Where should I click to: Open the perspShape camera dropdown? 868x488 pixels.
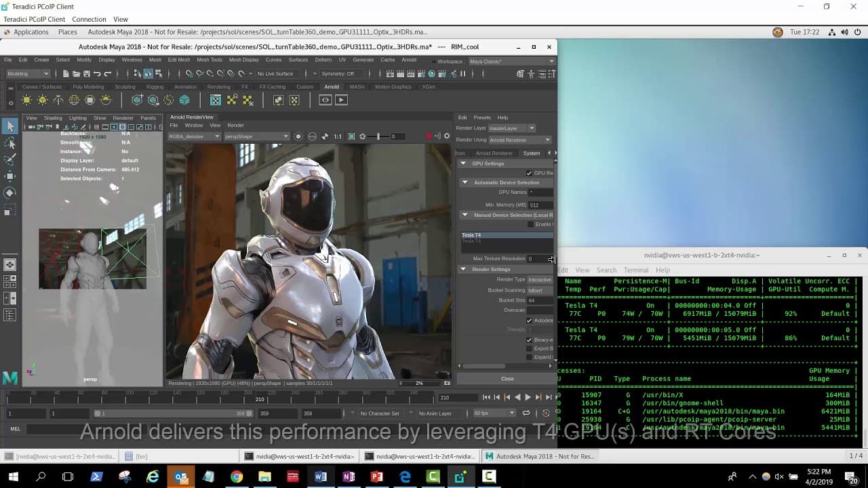pyautogui.click(x=257, y=136)
